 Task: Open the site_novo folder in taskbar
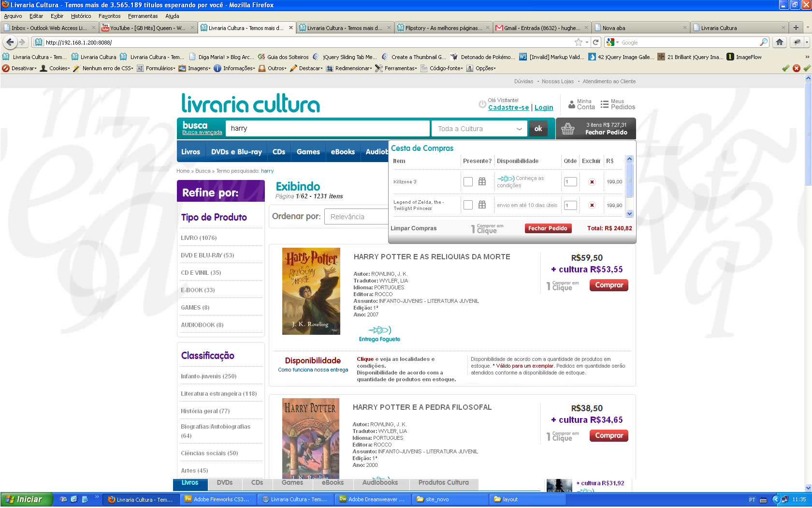pos(449,499)
